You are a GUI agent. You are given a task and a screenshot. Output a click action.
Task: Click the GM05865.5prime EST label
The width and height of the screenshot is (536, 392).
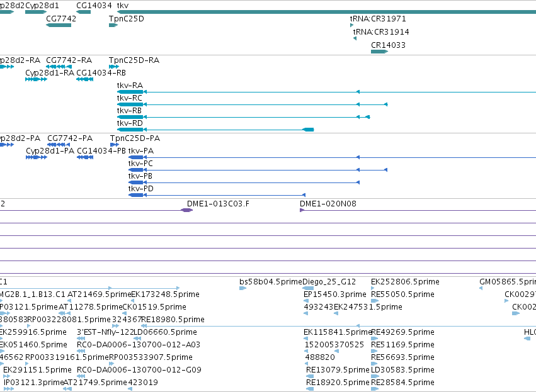click(508, 282)
